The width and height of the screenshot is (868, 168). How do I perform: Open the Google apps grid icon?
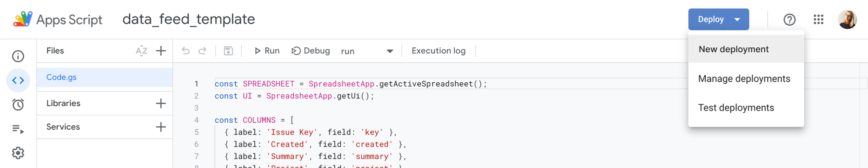tap(819, 20)
